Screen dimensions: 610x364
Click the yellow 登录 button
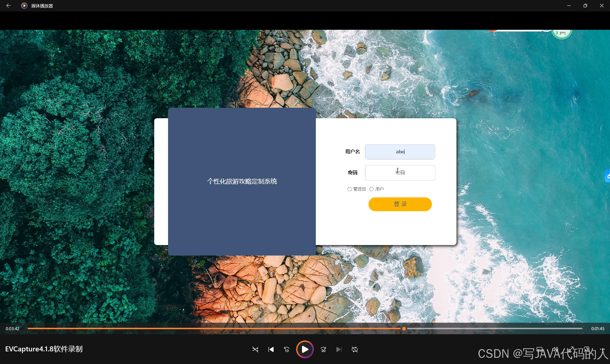coord(400,204)
